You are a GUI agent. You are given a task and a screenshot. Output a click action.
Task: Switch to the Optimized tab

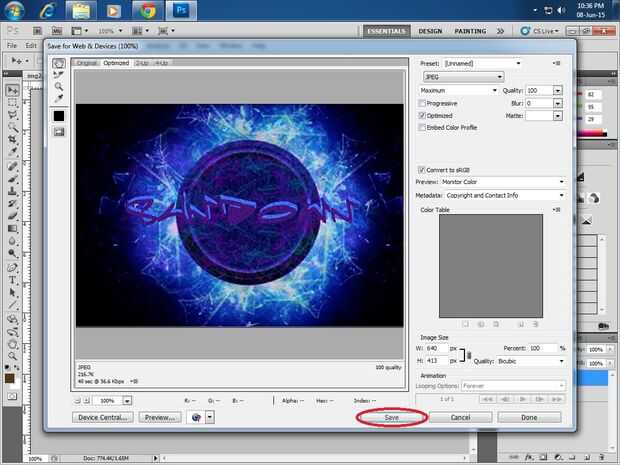pos(116,63)
